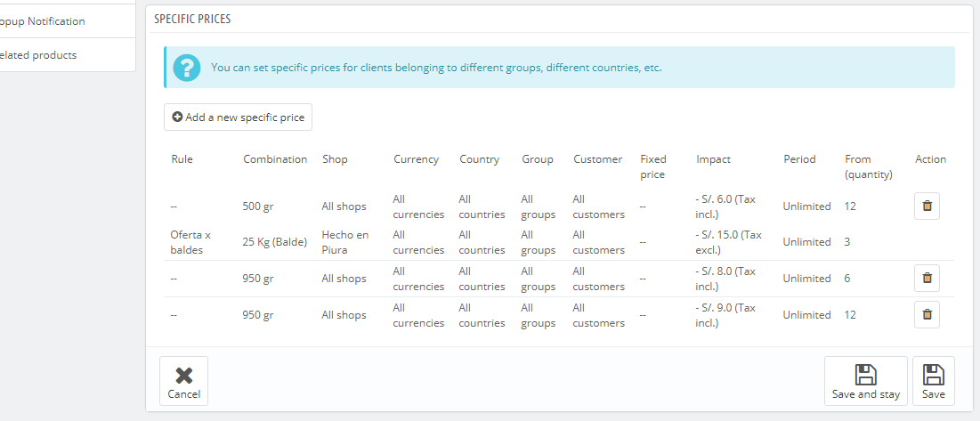Click the Specific Prices panel heading
This screenshot has width=980, height=421.
pyautogui.click(x=192, y=20)
